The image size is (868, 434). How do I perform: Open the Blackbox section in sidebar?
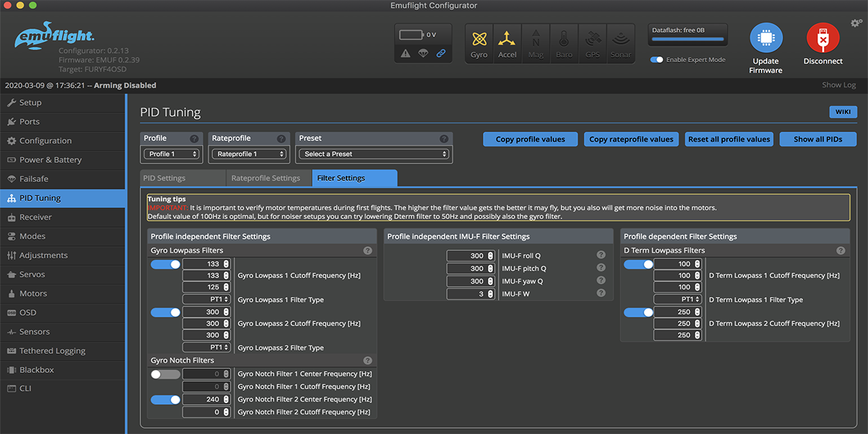click(x=37, y=370)
